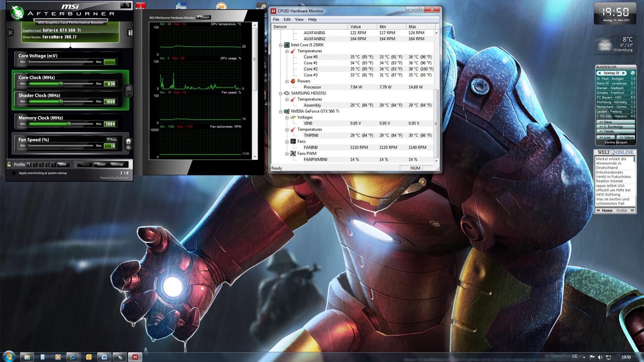644x362 pixels.
Task: Open Afterburner info panel via 'i' icon
Action: point(130,33)
